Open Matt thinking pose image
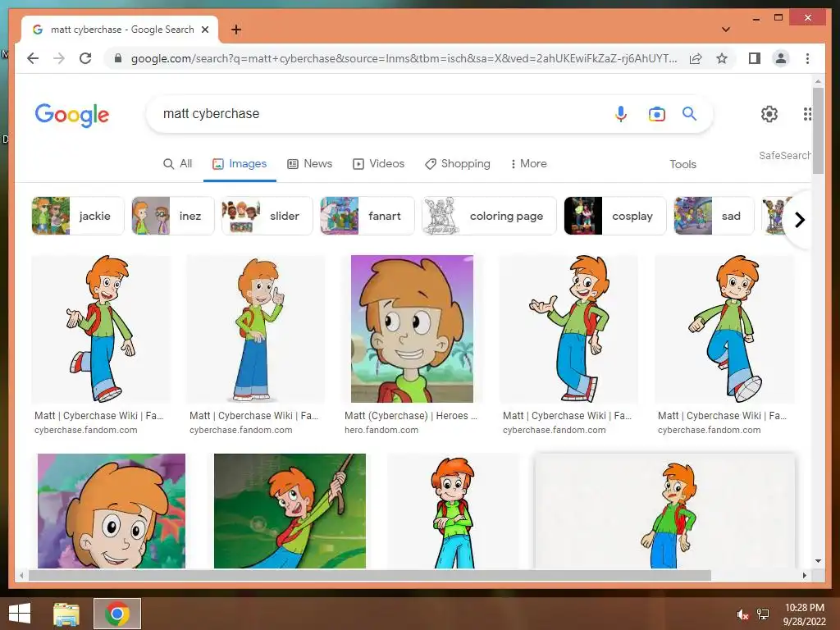The height and width of the screenshot is (630, 840). (256, 329)
